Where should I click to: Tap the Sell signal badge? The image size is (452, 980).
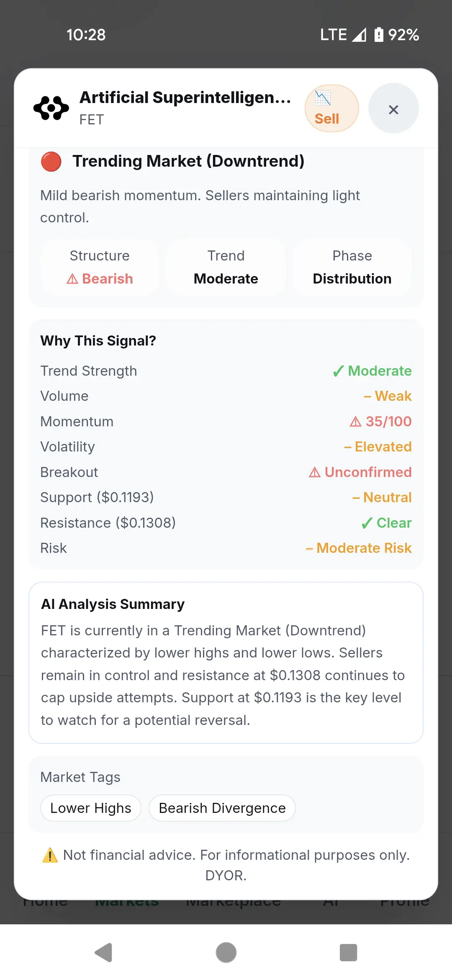coord(331,108)
